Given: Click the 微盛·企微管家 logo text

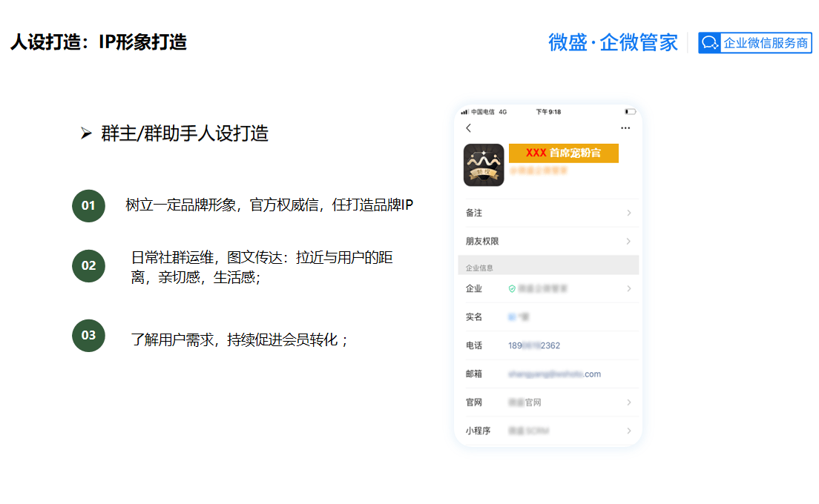Looking at the screenshot, I should tap(613, 43).
